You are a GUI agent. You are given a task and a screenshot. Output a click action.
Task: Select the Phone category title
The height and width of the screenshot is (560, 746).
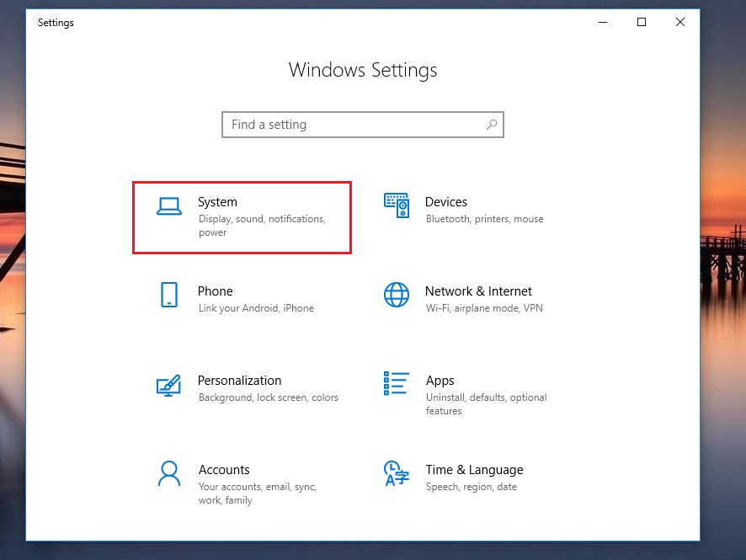[215, 291]
